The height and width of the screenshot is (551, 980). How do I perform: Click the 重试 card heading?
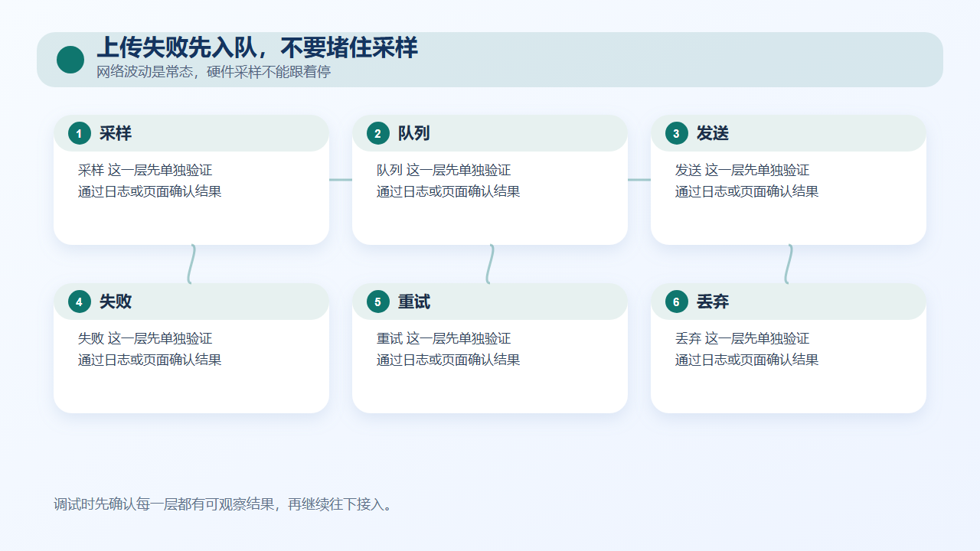(414, 302)
